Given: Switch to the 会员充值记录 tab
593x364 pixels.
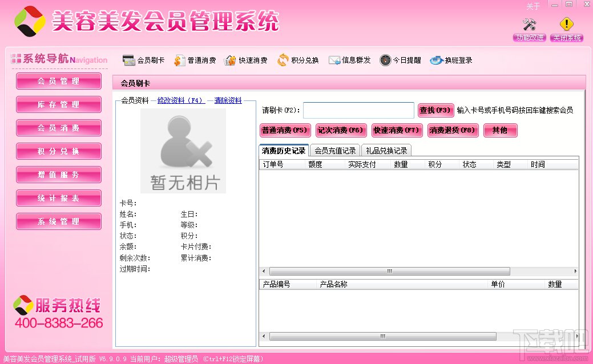Looking at the screenshot, I should [x=335, y=151].
